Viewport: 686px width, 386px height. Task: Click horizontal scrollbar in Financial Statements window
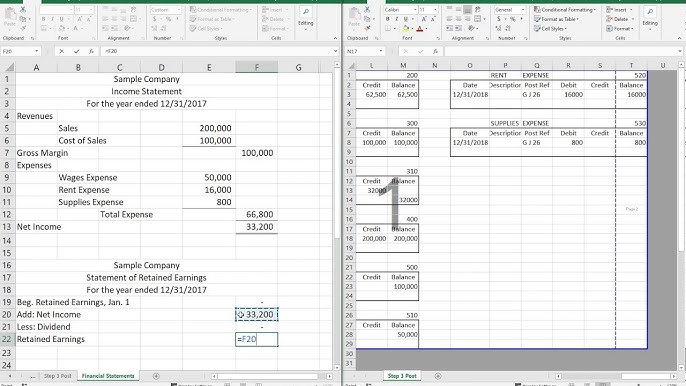click(x=268, y=376)
